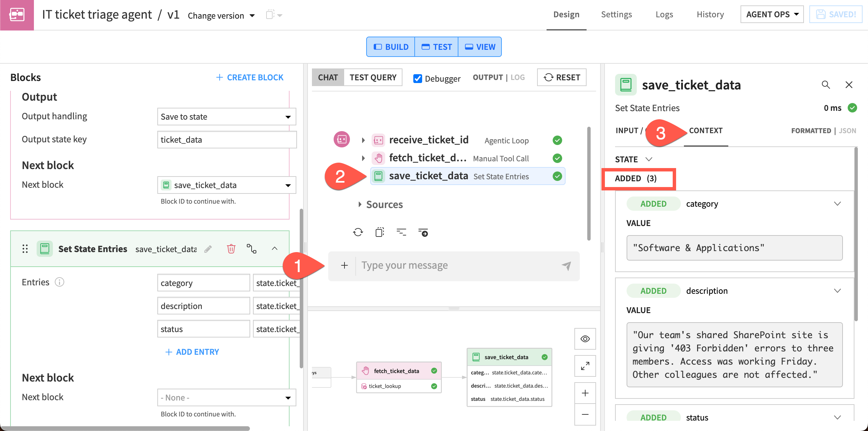
Task: Open the AGENT OPS dropdown
Action: (772, 14)
